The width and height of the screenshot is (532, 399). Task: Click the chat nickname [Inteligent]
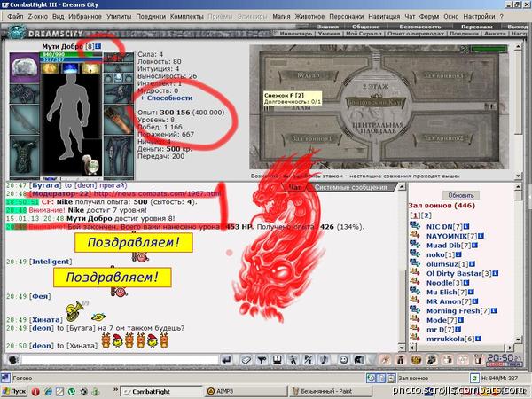click(51, 262)
